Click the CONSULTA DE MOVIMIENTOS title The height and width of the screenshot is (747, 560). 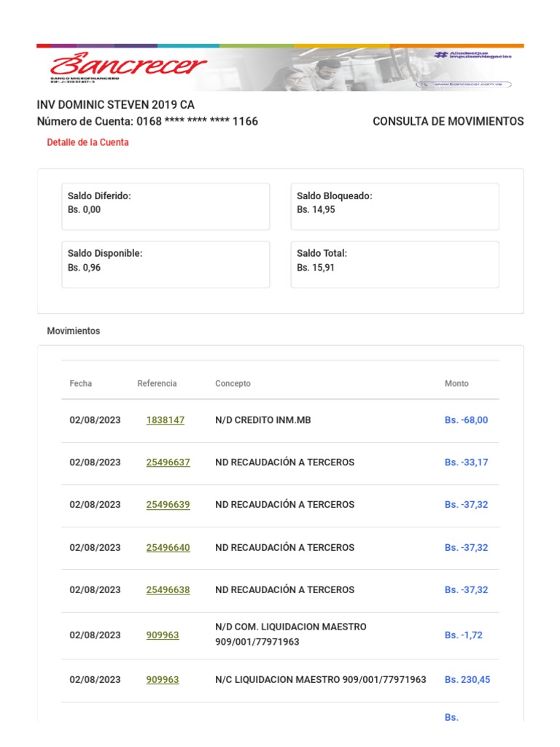(448, 122)
